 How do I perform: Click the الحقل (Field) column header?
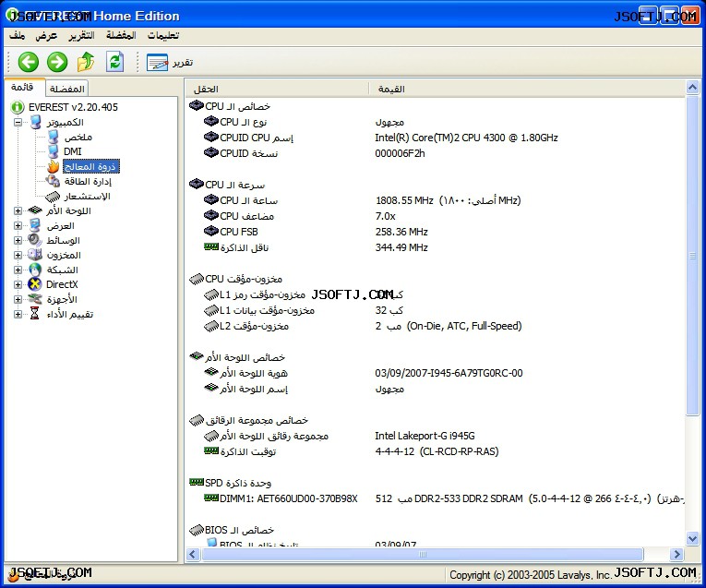click(277, 90)
